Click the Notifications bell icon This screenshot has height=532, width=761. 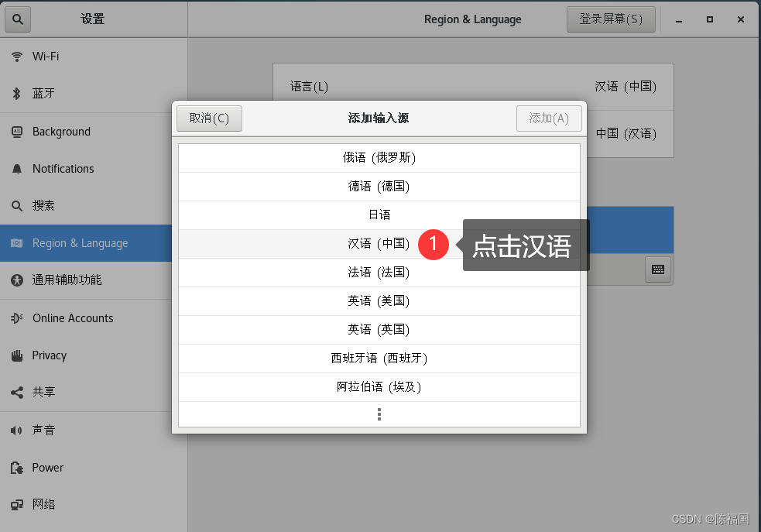coord(17,169)
